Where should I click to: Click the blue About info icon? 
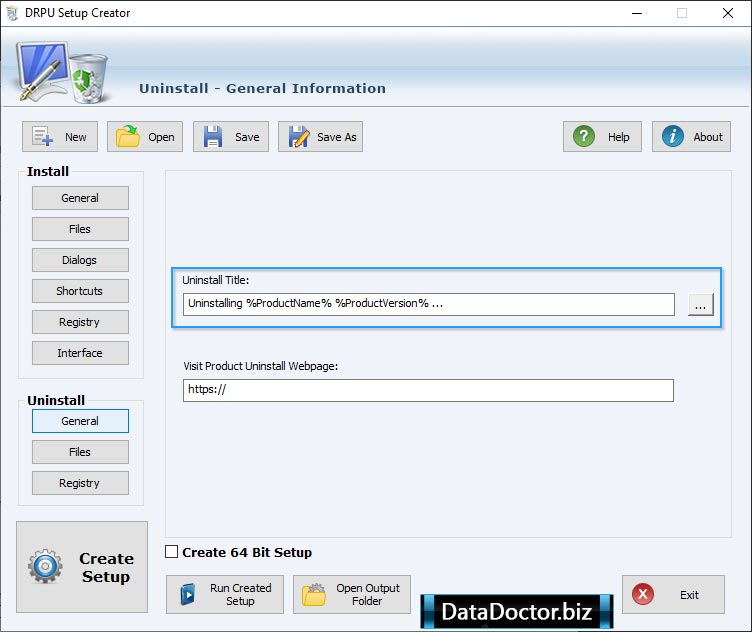672,136
